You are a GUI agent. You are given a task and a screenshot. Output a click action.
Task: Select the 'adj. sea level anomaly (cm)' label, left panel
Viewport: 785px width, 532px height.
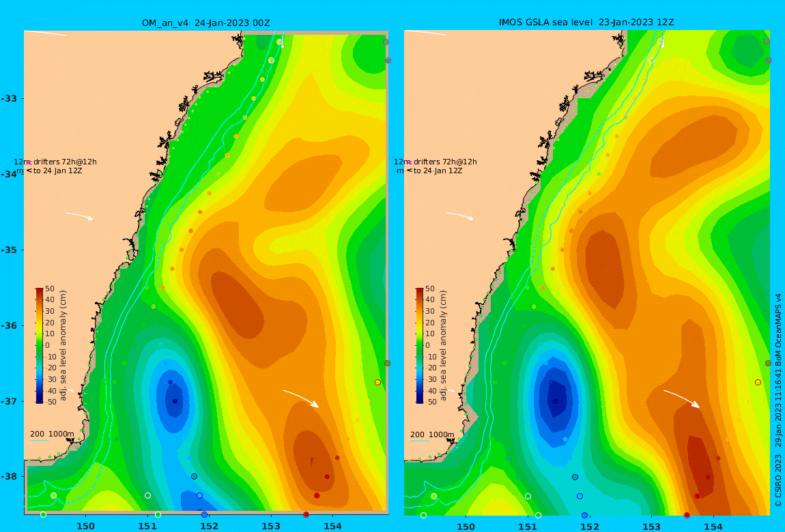coord(63,346)
